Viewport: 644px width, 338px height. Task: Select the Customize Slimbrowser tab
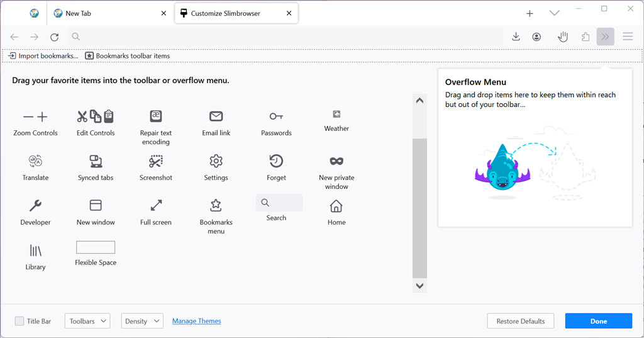click(x=236, y=13)
